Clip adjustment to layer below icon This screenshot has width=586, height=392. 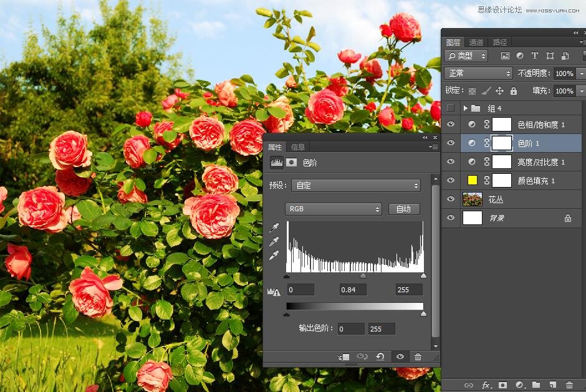point(343,357)
